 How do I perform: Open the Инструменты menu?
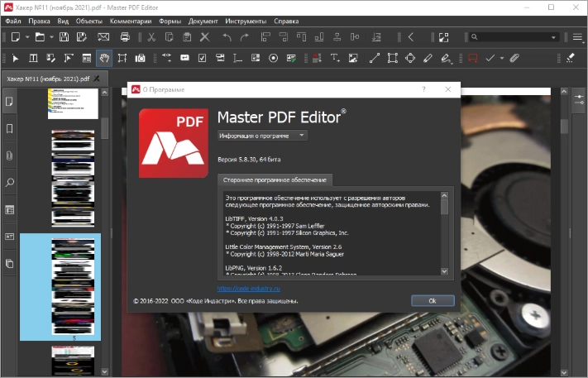(246, 21)
